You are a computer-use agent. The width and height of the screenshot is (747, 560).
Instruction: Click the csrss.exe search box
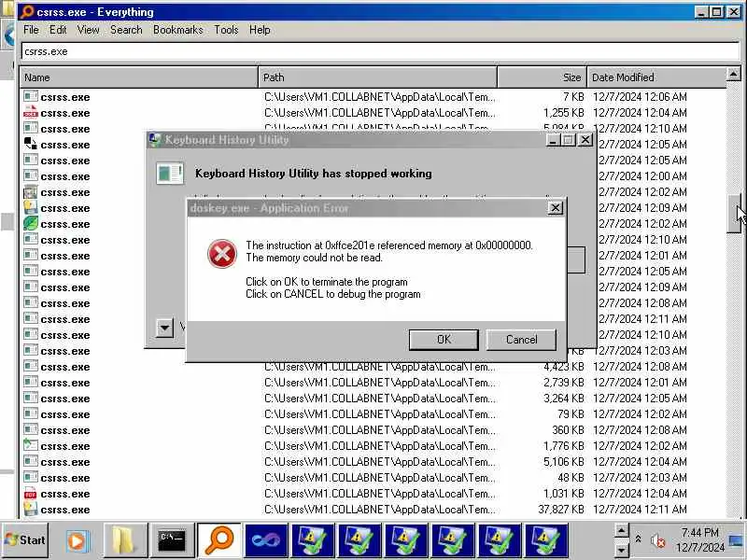pos(380,51)
